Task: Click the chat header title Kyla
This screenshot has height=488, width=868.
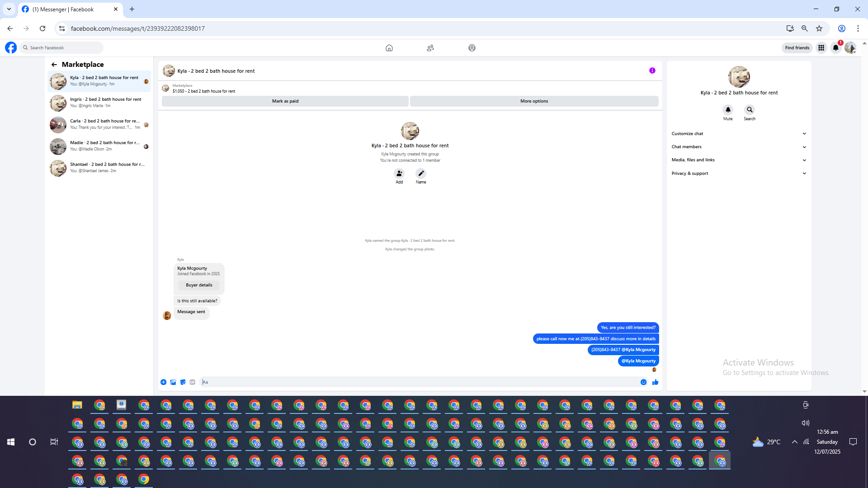Action: point(216,71)
